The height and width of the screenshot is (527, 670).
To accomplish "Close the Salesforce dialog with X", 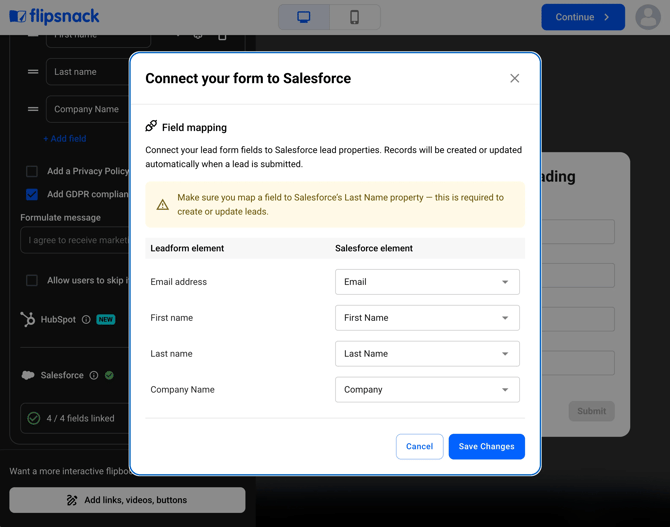I will (x=515, y=78).
